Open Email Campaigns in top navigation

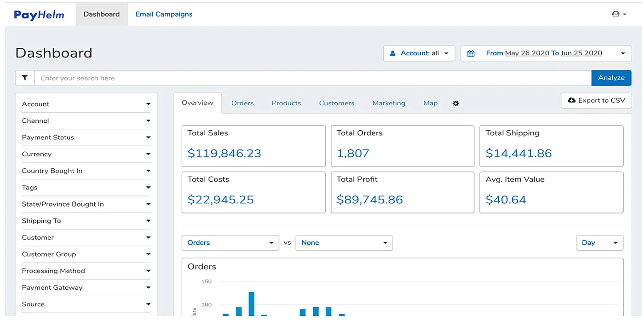164,14
